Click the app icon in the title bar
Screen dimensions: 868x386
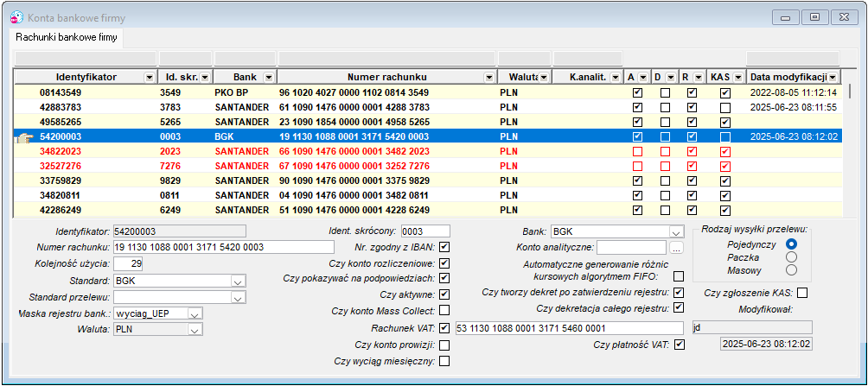click(x=16, y=17)
